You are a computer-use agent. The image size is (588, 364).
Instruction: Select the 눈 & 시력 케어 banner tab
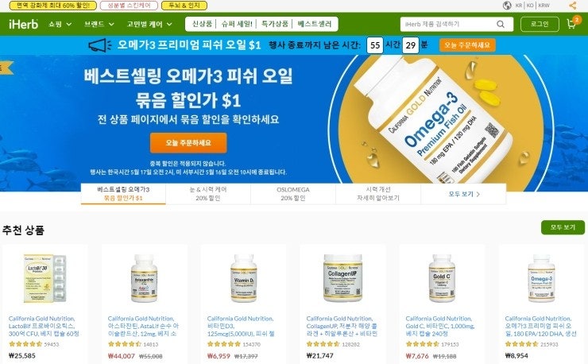point(208,194)
